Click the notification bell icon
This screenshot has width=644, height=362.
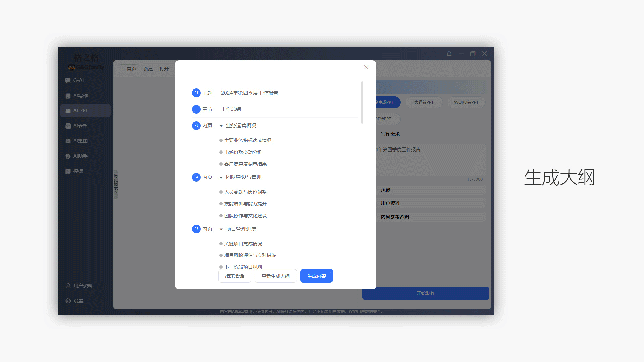click(x=449, y=54)
